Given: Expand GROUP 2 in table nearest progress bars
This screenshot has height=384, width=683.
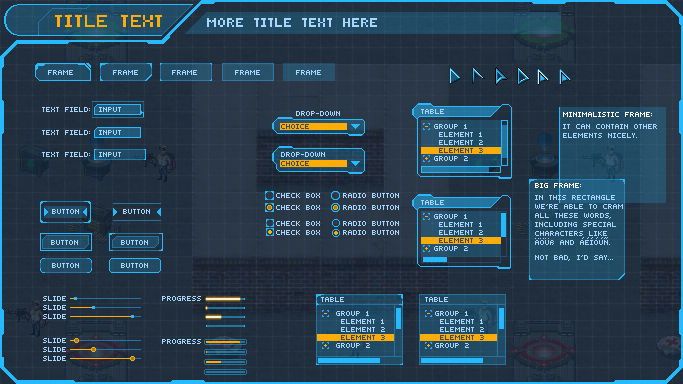Looking at the screenshot, I should pos(325,346).
